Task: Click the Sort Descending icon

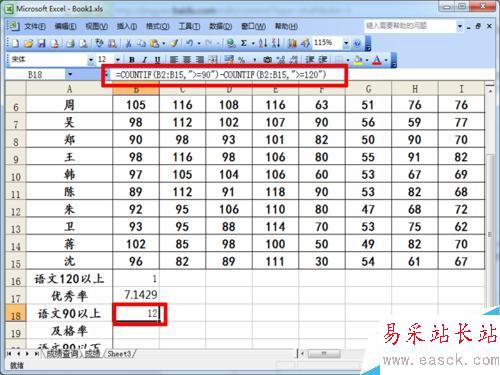Action: click(276, 43)
